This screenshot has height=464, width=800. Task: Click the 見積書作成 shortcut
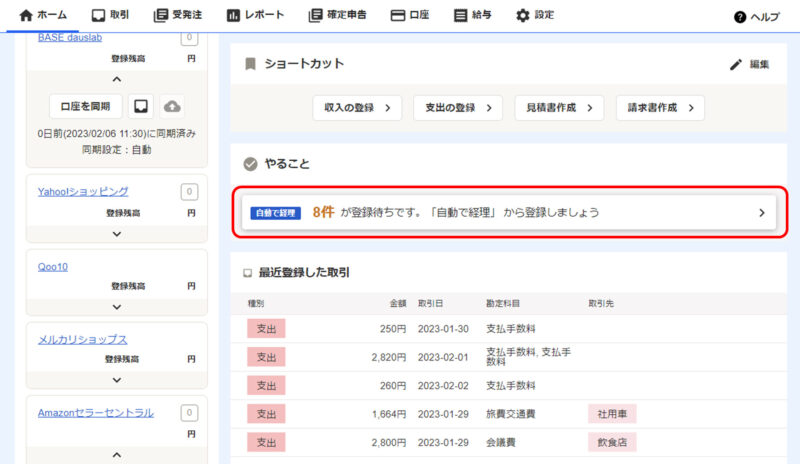(x=559, y=108)
